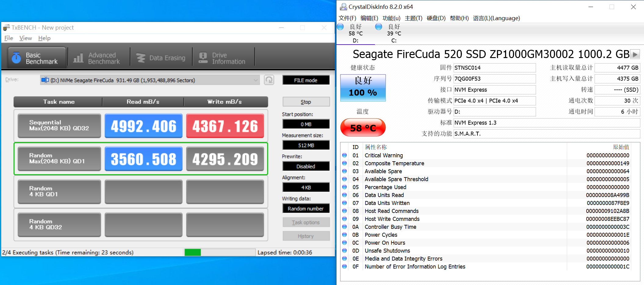644x285 pixels.
Task: Open the Data Erasing tab
Action: coord(161,58)
